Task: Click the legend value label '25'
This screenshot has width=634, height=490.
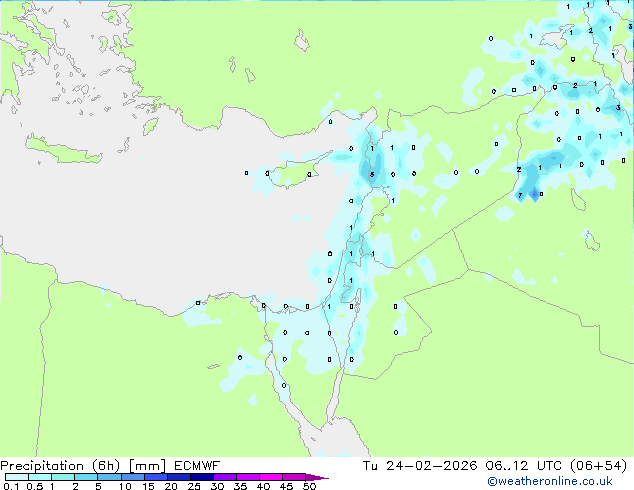Action: [x=194, y=486]
